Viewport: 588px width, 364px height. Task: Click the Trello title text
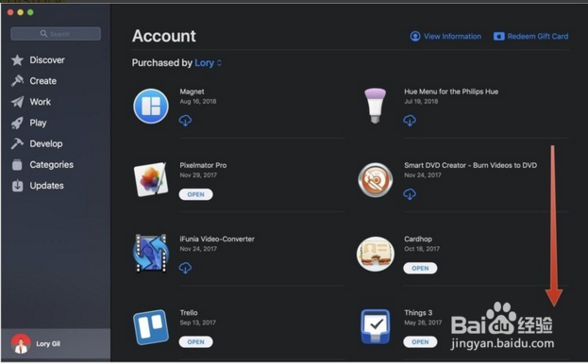click(188, 313)
